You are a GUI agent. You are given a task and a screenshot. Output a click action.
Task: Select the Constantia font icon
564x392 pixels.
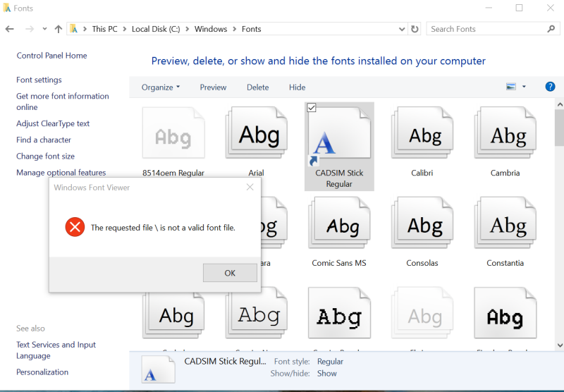pyautogui.click(x=505, y=223)
